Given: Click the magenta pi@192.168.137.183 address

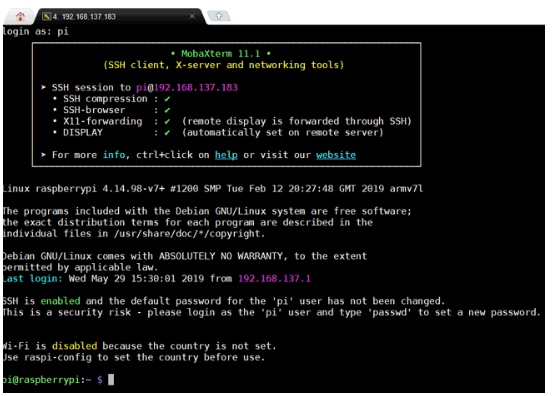Looking at the screenshot, I should 187,88.
